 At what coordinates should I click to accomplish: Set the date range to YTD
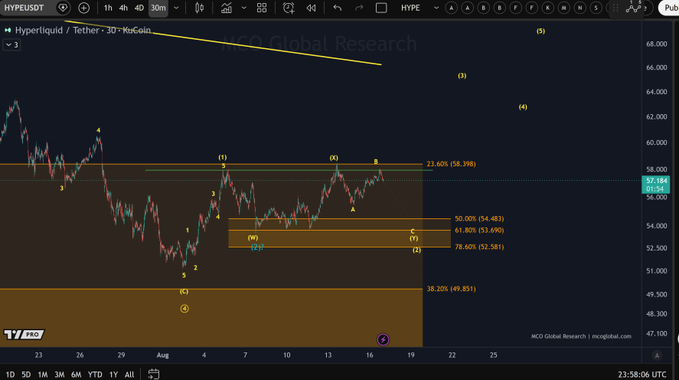pyautogui.click(x=95, y=374)
